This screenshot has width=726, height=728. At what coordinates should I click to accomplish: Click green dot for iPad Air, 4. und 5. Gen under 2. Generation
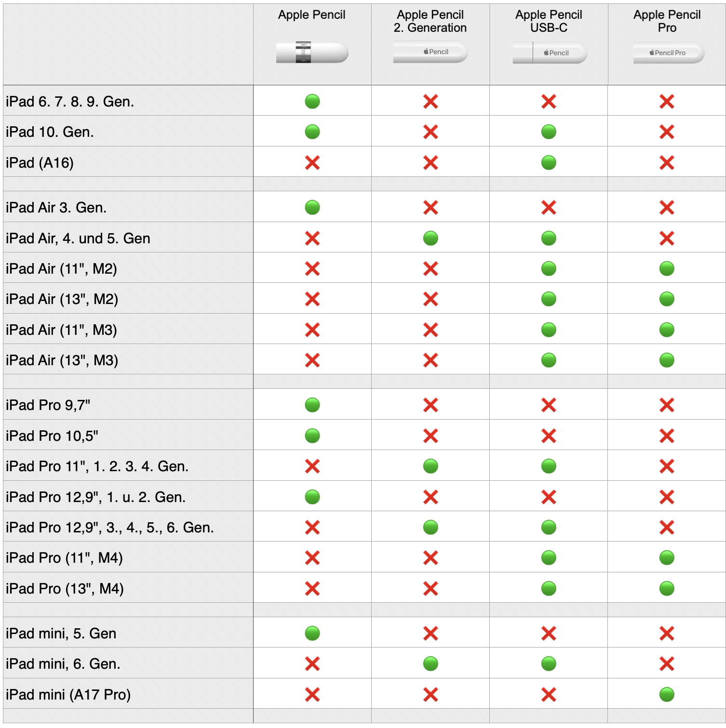pyautogui.click(x=430, y=238)
